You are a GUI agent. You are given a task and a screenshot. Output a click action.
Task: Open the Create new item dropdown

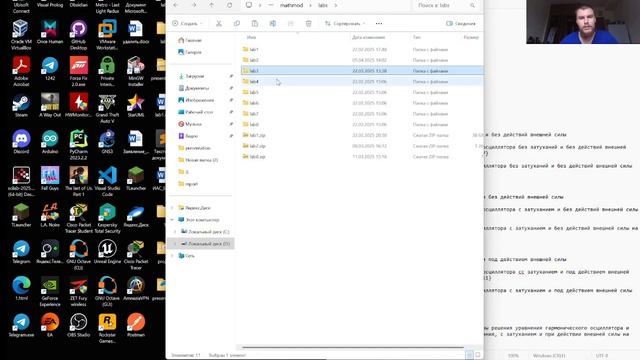187,24
